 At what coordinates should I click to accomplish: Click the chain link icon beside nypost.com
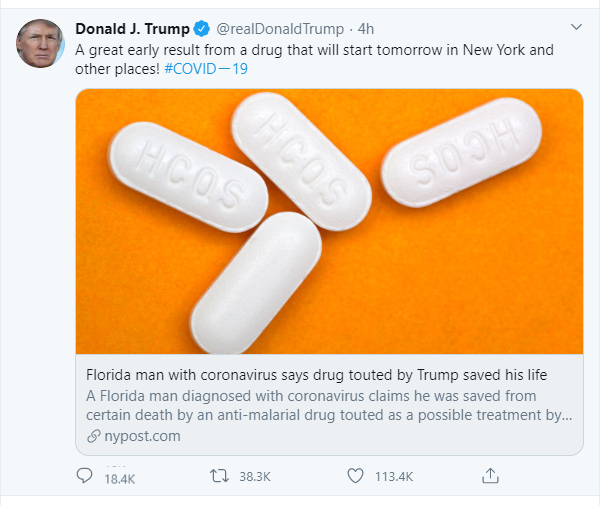[x=94, y=437]
